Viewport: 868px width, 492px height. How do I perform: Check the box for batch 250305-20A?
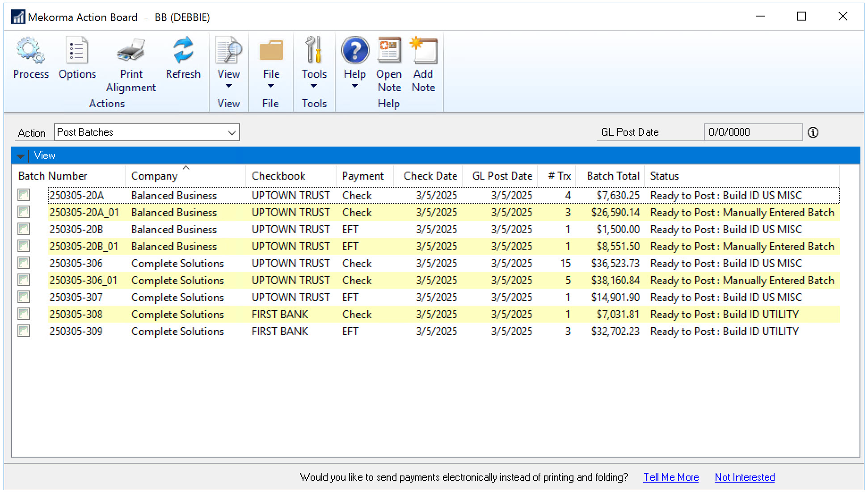click(24, 195)
